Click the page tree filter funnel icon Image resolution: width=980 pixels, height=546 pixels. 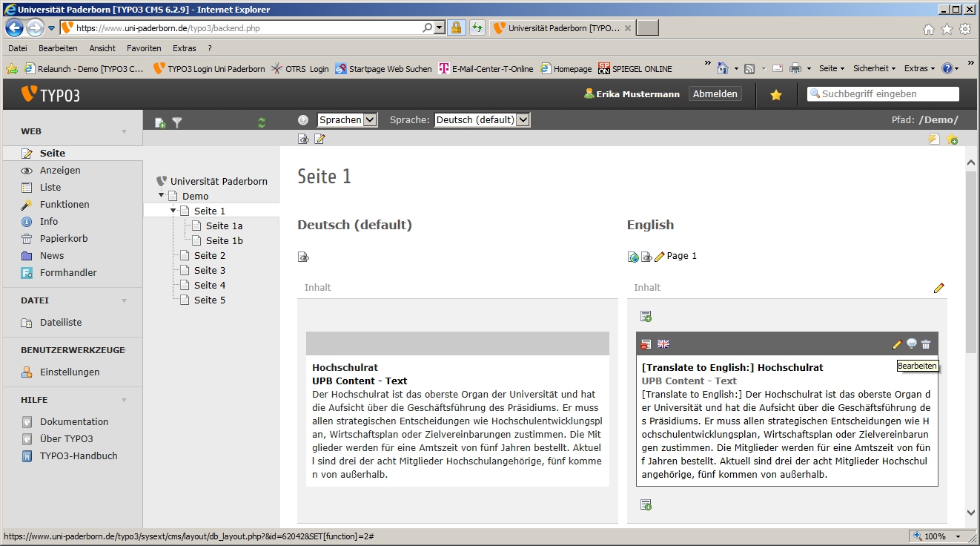click(177, 122)
